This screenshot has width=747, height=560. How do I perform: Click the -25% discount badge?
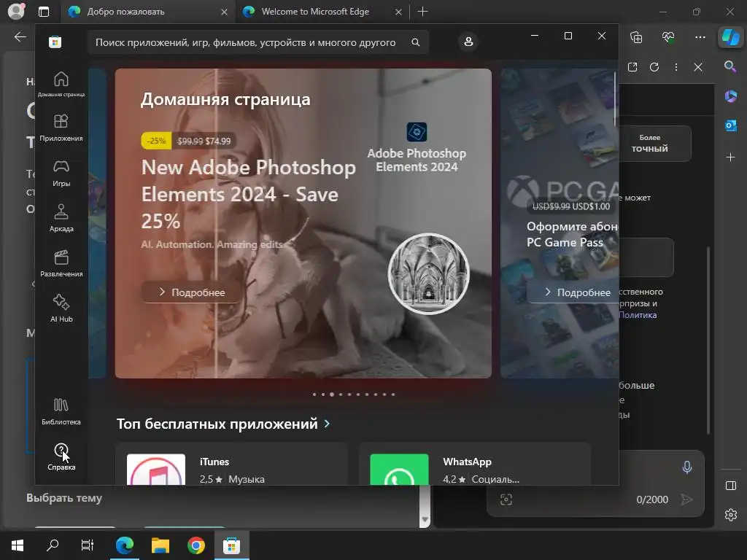[x=156, y=141]
